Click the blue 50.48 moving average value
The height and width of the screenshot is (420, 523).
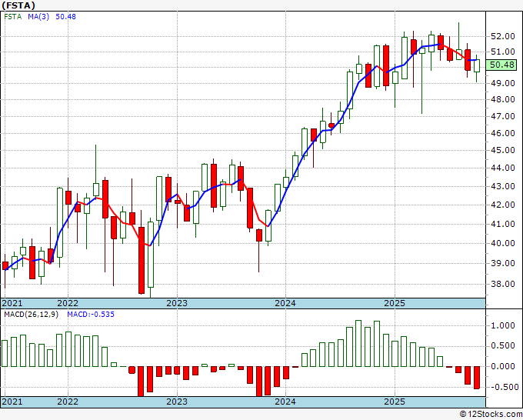[65, 17]
